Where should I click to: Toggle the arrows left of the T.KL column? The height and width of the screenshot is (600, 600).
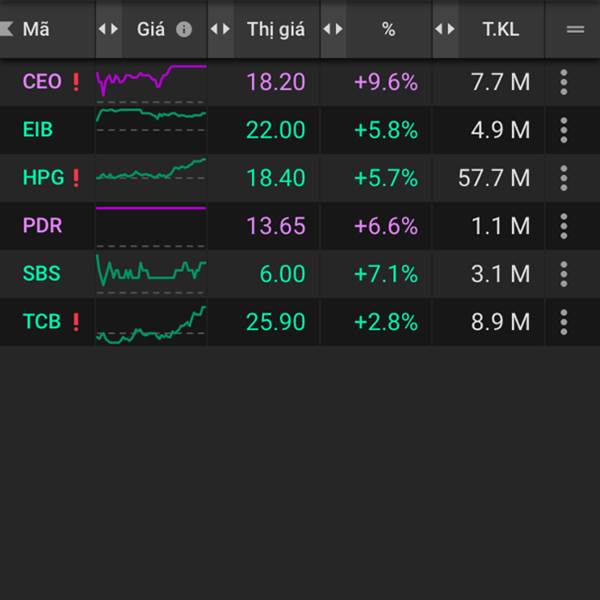coord(445,29)
